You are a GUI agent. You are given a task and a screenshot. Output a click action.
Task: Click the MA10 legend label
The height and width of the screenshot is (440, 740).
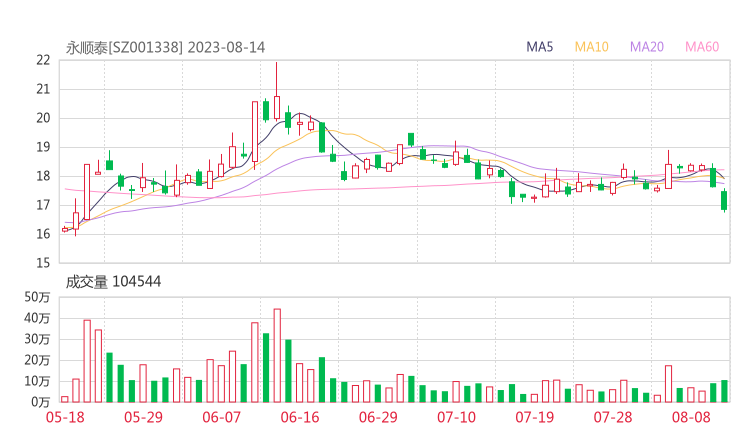tap(591, 47)
